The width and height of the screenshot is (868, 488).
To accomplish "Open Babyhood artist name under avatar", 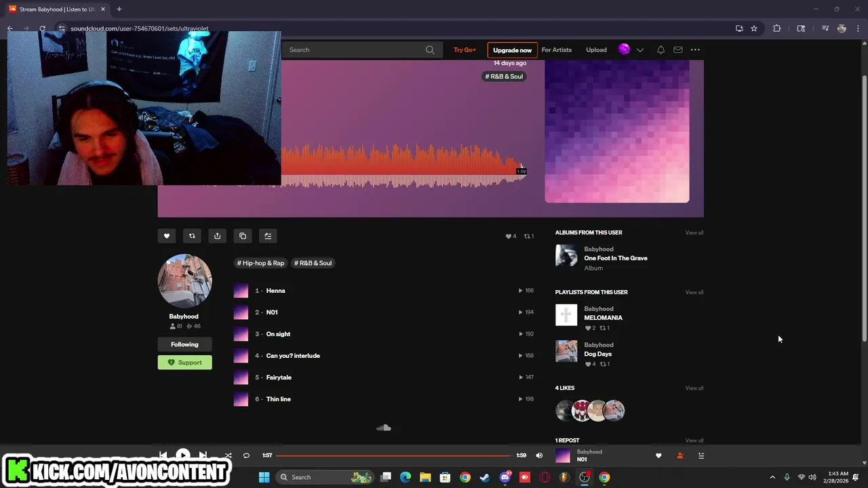I will coord(184,317).
